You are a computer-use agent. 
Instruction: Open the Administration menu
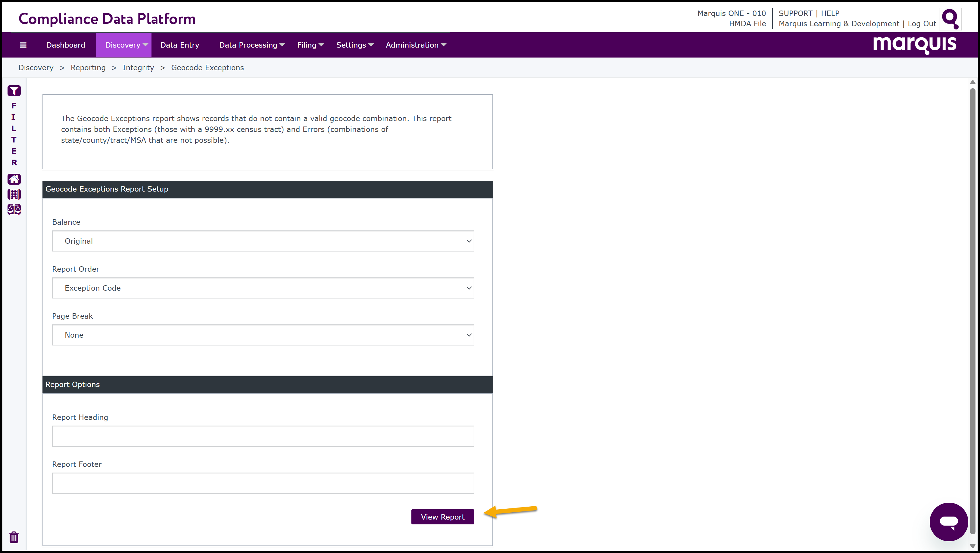(x=415, y=45)
